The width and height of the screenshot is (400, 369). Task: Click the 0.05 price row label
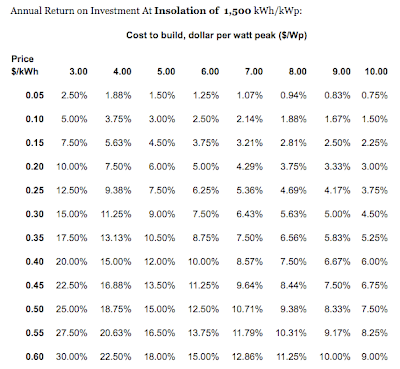pyautogui.click(x=35, y=95)
